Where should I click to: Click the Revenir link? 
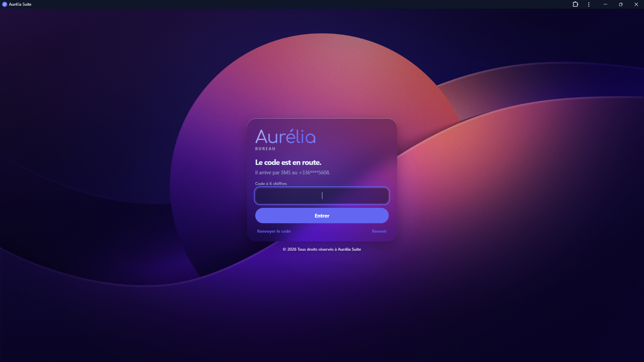pos(379,231)
